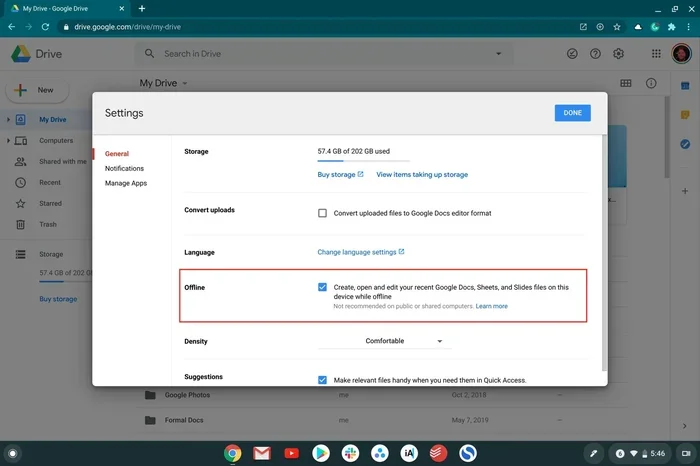This screenshot has height=466, width=700.
Task: Open a new browser tab
Action: (142, 8)
